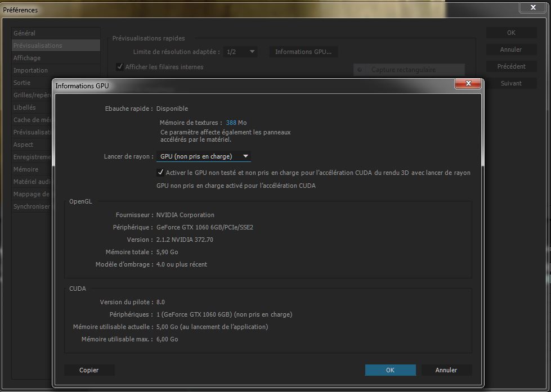This screenshot has height=392, width=551.
Task: Click Suivant in Préférences window
Action: (x=510, y=83)
